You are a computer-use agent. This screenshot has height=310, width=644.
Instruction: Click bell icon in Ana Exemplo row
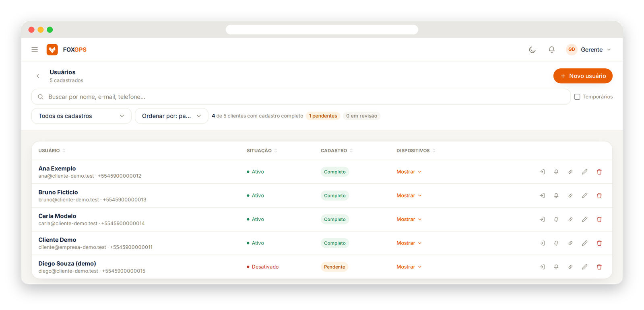[x=556, y=172]
